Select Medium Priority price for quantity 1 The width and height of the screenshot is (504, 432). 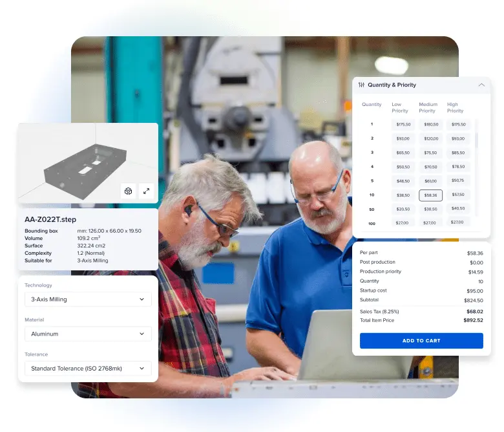(431, 124)
